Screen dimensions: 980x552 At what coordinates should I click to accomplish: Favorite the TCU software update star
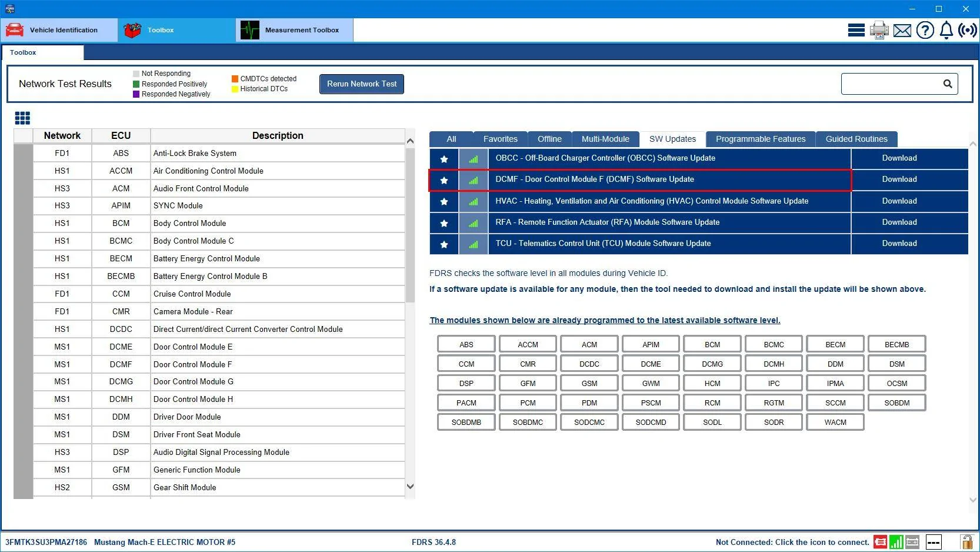pos(444,244)
